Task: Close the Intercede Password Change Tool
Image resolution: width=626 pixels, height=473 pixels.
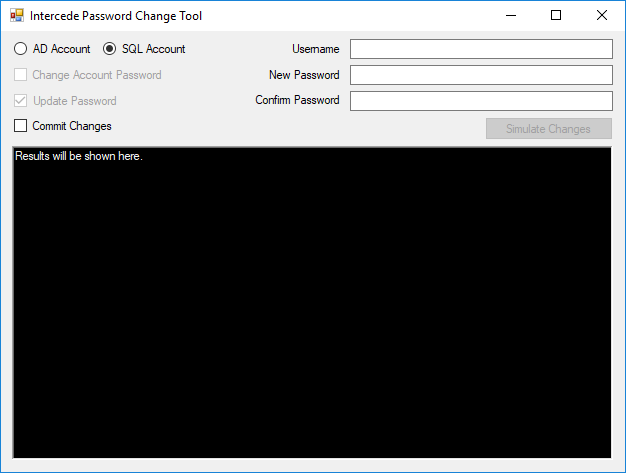Action: pyautogui.click(x=602, y=16)
